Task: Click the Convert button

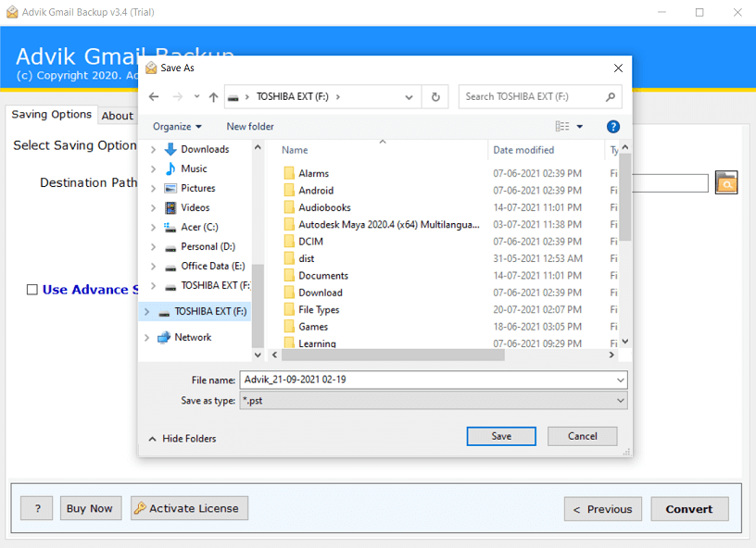Action: tap(689, 508)
